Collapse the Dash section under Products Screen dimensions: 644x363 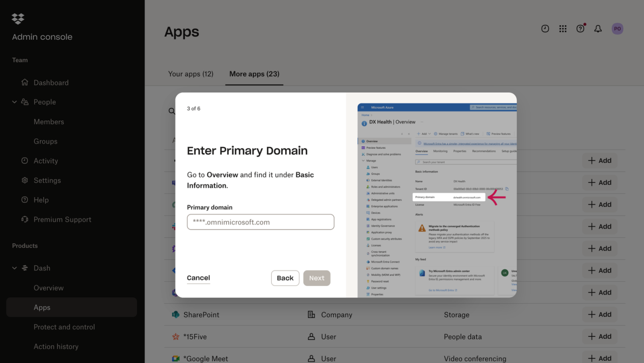click(14, 268)
